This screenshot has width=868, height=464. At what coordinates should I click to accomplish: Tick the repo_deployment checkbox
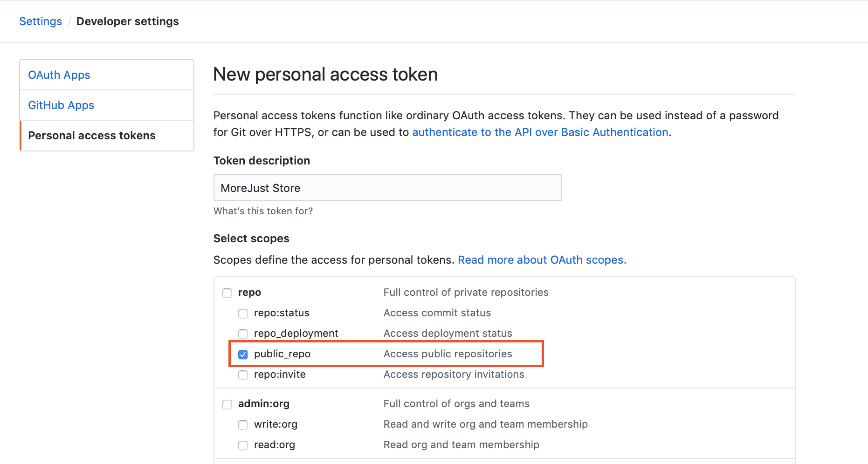tap(243, 334)
